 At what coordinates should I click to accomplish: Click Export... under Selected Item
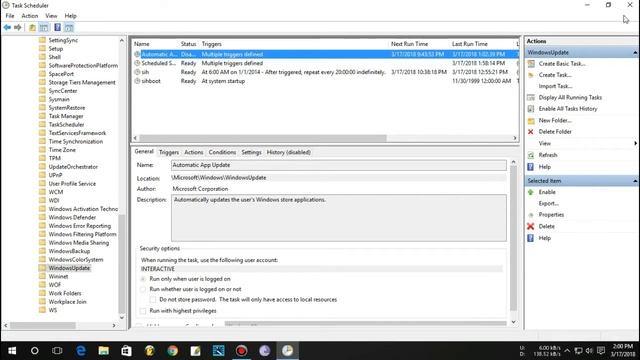point(549,203)
